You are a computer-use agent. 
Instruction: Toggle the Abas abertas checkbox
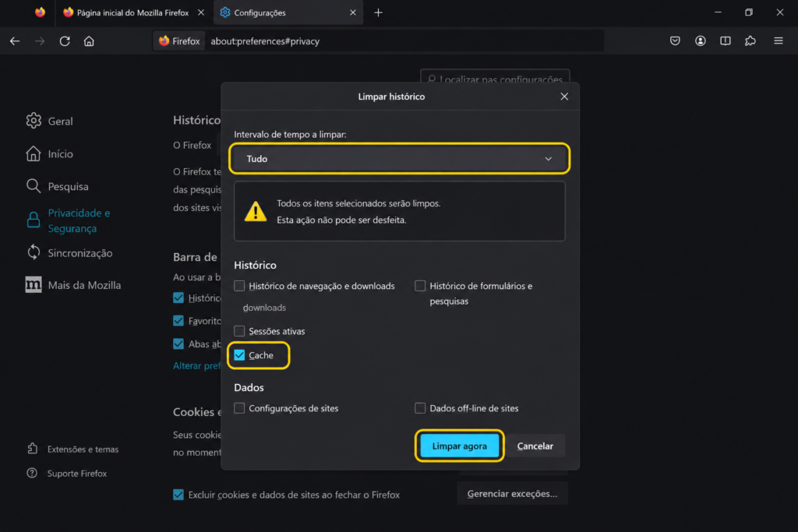click(178, 344)
